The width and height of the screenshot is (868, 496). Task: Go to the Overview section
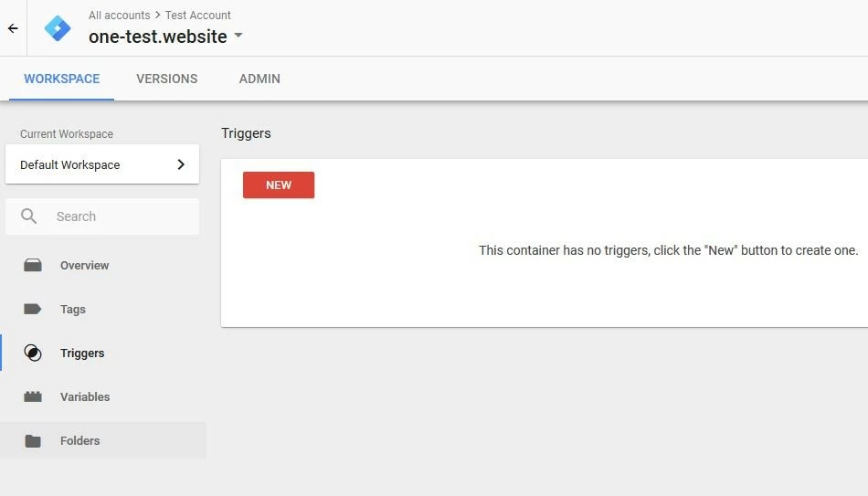(x=84, y=266)
